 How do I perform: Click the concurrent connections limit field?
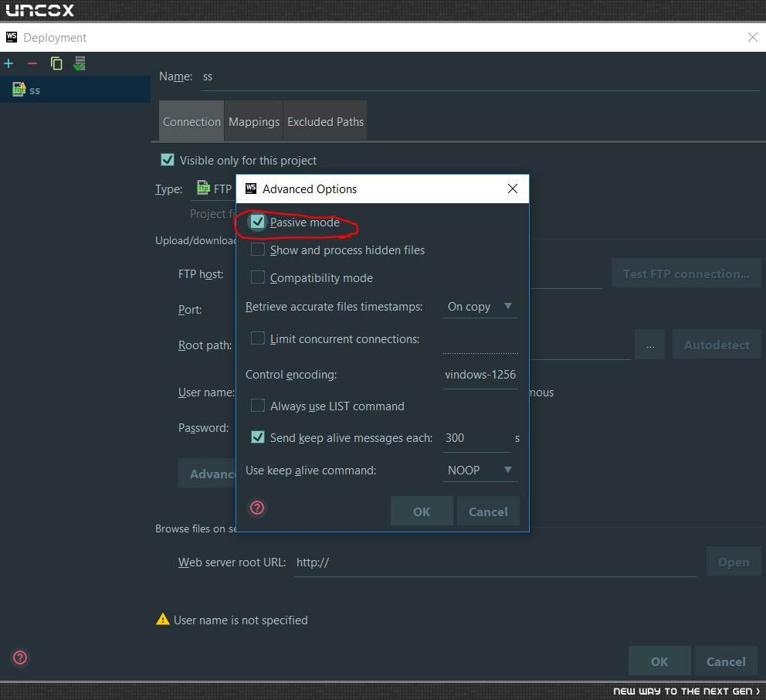pos(480,342)
